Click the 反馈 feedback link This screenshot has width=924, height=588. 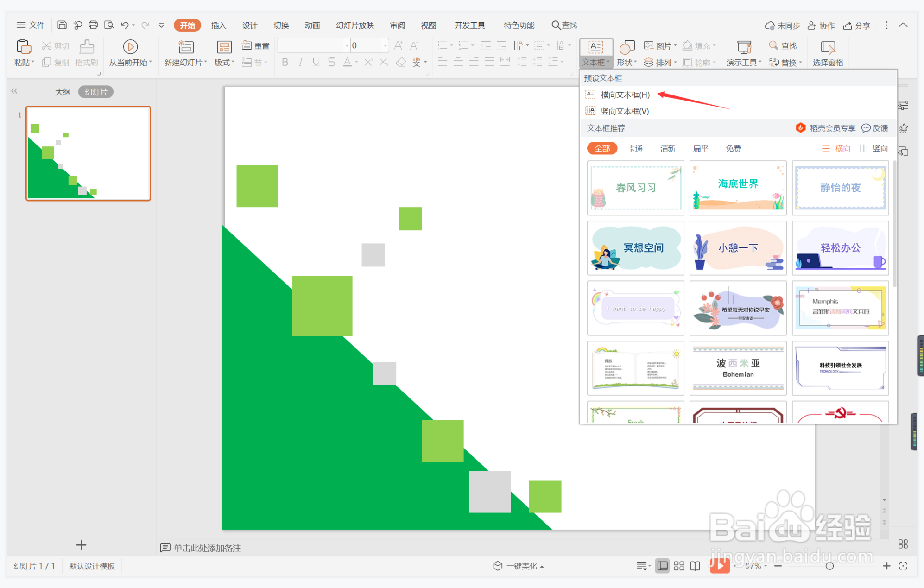pyautogui.click(x=875, y=128)
